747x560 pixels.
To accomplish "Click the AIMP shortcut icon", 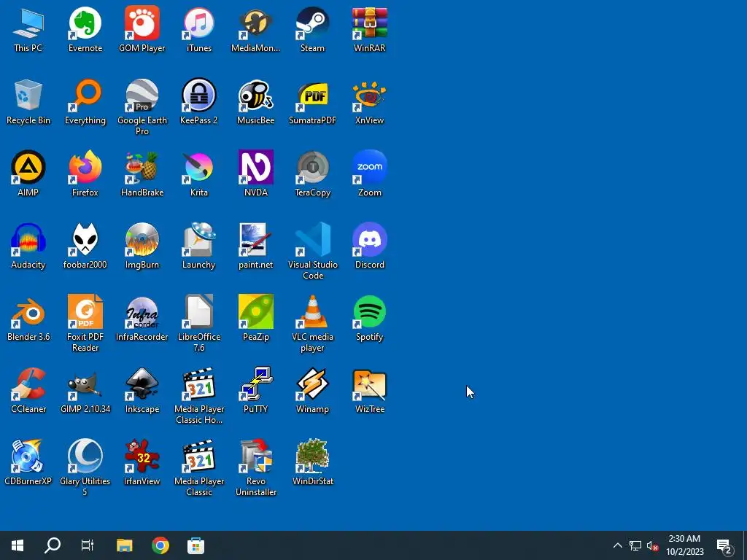I will [x=28, y=167].
